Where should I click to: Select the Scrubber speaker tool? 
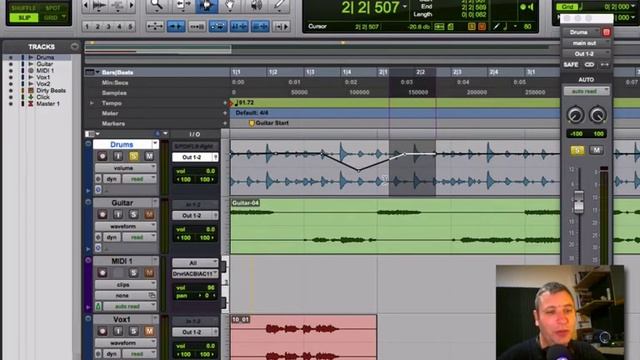pyautogui.click(x=256, y=5)
